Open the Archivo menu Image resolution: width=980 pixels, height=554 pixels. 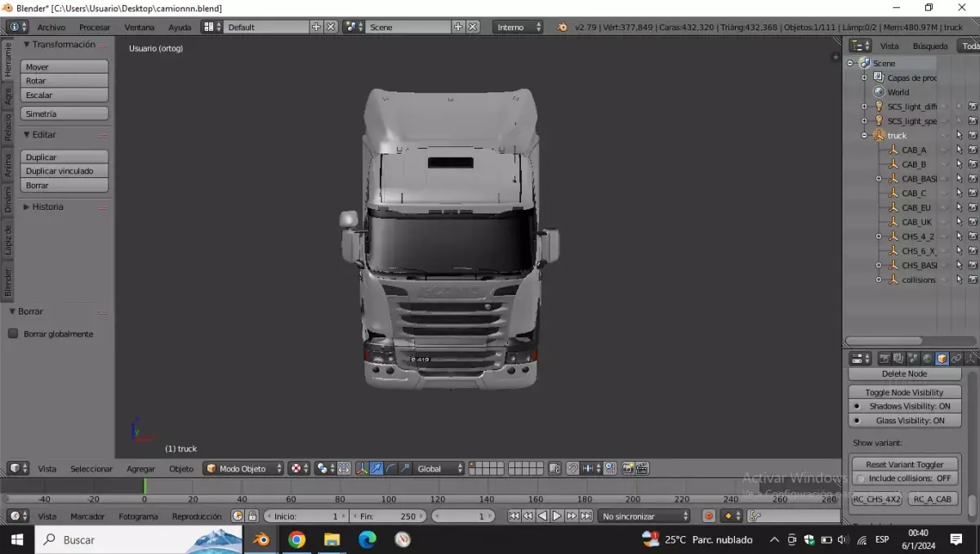pos(51,27)
